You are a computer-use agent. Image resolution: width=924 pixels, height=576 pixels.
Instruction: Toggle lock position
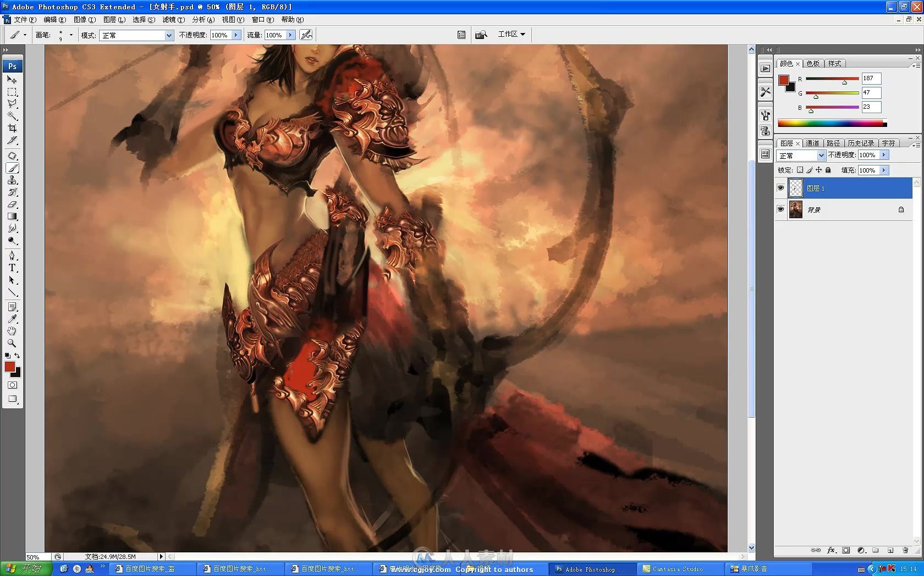[x=819, y=170]
